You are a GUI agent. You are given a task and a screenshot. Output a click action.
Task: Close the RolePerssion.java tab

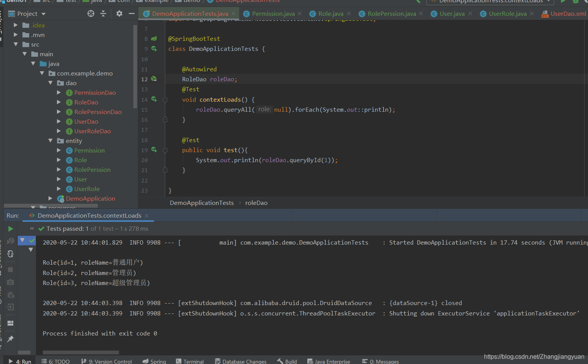click(x=421, y=13)
